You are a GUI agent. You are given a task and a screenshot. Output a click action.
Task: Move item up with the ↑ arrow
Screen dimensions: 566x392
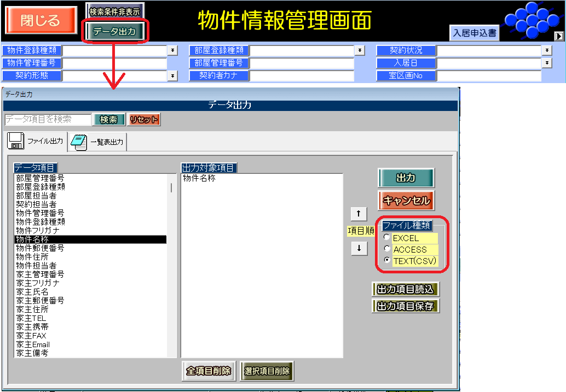coord(359,213)
